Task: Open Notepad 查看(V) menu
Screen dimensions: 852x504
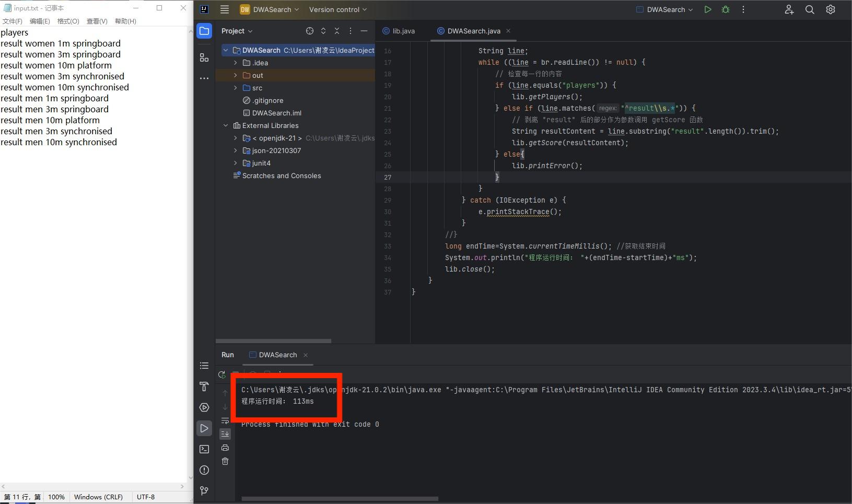Action: pos(97,21)
